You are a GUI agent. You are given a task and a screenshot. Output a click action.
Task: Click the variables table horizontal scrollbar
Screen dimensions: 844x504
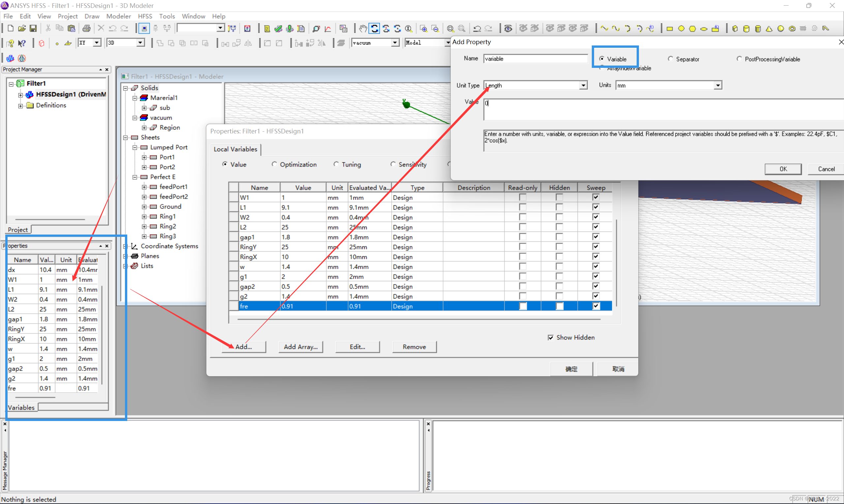click(x=418, y=319)
